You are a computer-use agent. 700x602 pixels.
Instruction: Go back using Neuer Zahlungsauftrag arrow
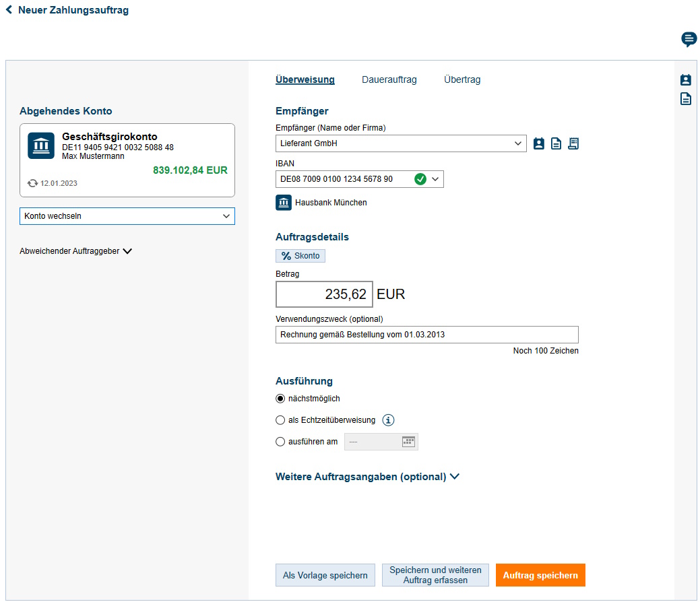[x=9, y=10]
